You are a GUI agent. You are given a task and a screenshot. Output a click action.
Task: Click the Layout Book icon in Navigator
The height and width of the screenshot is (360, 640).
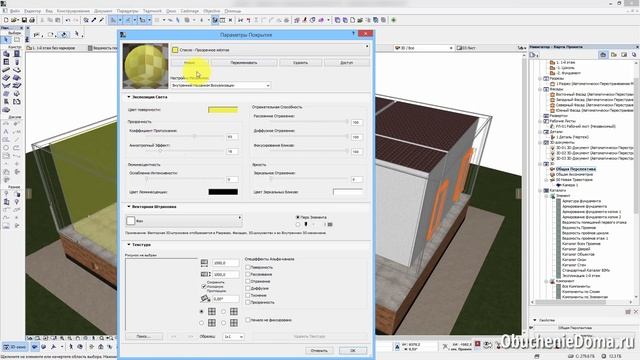(x=624, y=55)
